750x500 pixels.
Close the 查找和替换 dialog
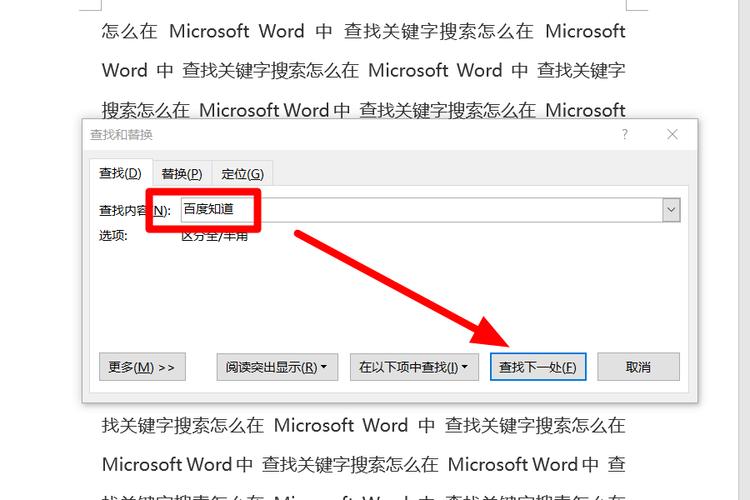tap(672, 134)
